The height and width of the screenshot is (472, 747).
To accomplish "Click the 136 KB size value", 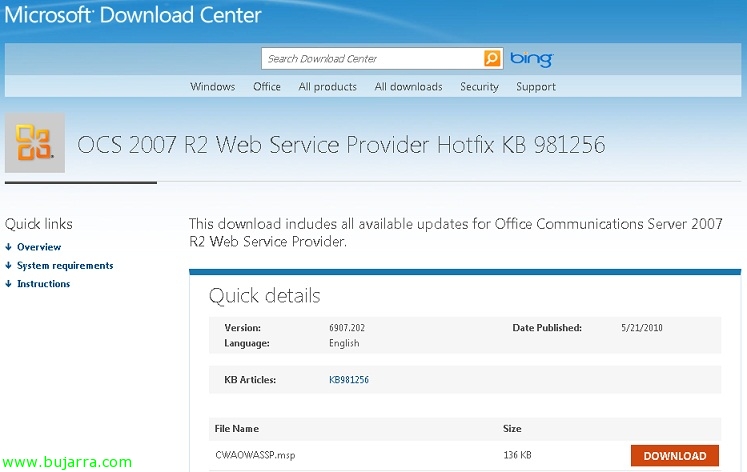I will [517, 455].
